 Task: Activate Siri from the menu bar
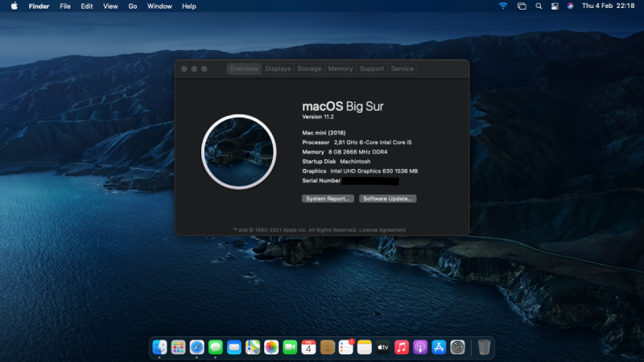[570, 6]
